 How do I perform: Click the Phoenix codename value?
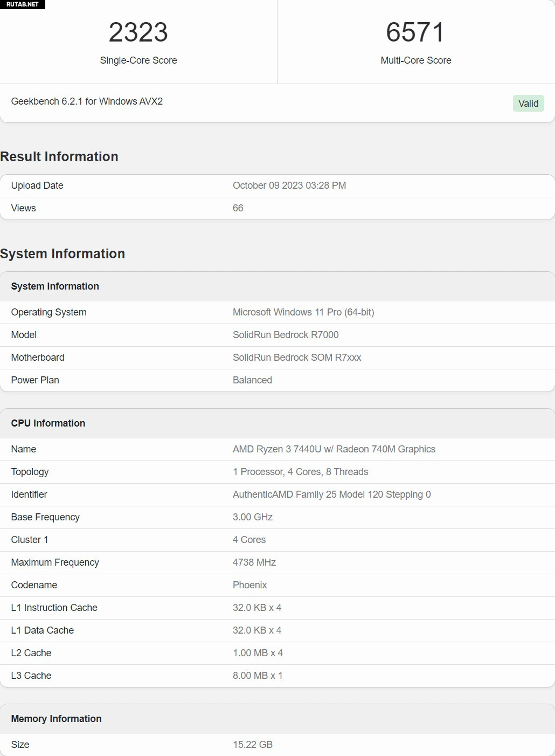(249, 585)
